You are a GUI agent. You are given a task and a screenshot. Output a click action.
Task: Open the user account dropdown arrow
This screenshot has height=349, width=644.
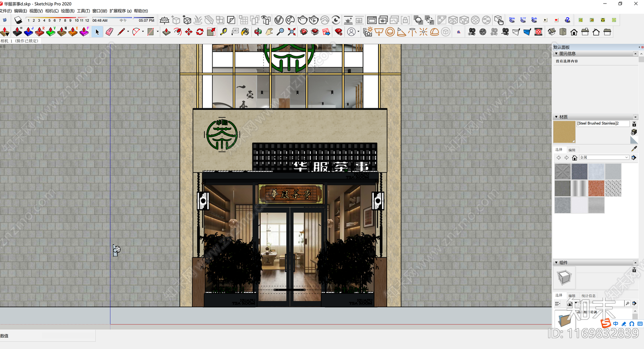[358, 32]
